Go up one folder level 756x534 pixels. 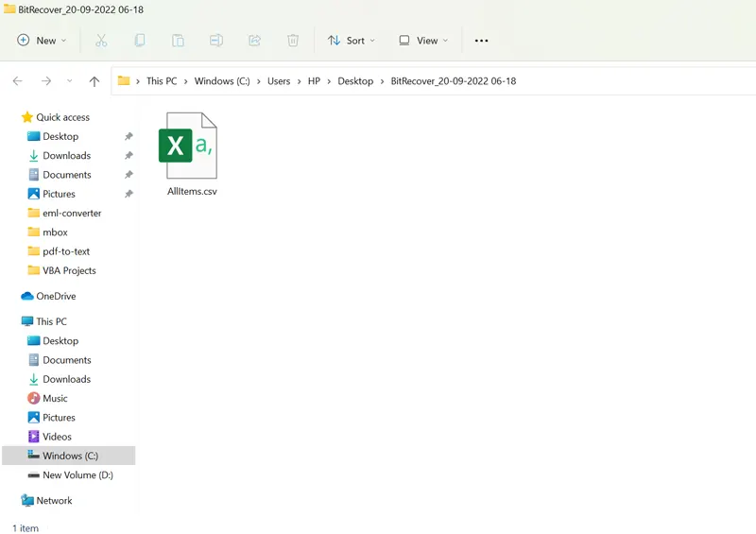pos(94,81)
